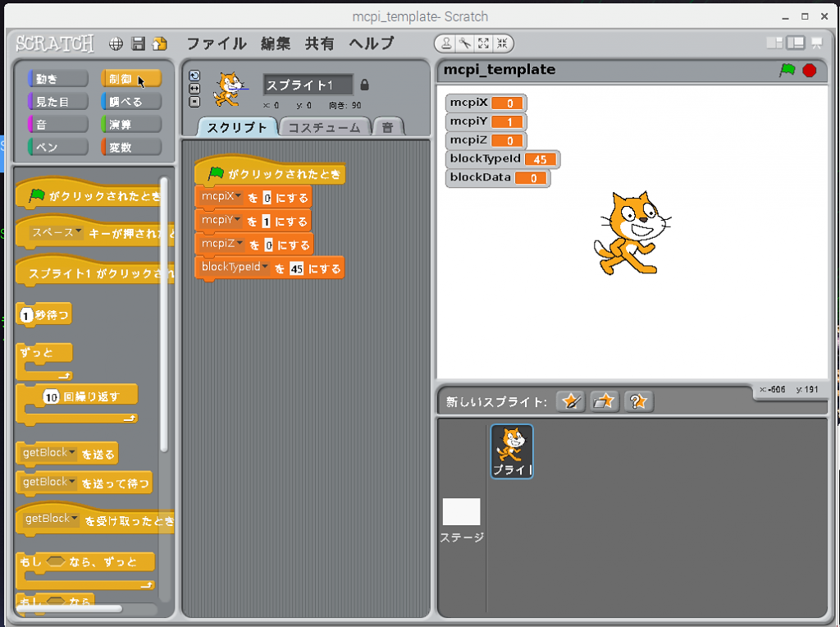Select the scissors delete tool
The width and height of the screenshot is (840, 627).
point(465,43)
